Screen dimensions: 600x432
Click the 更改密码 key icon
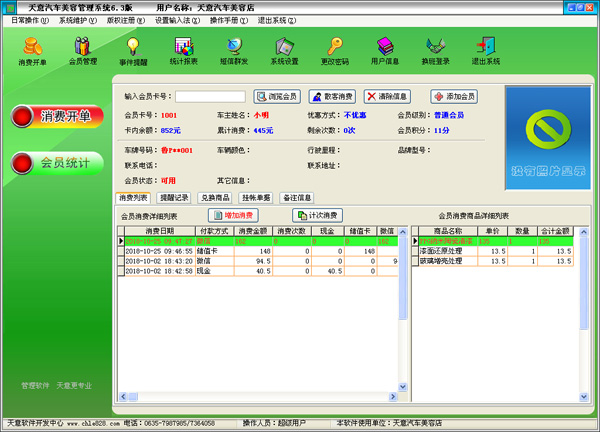click(x=335, y=50)
